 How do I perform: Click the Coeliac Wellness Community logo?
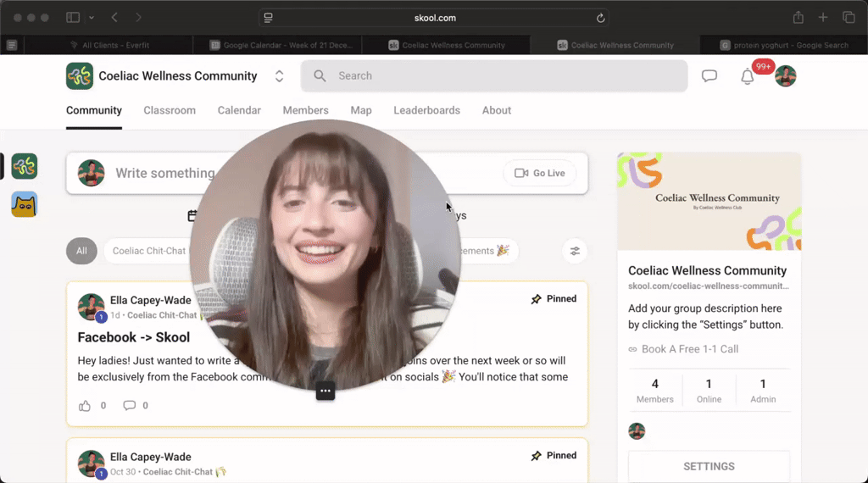click(79, 75)
